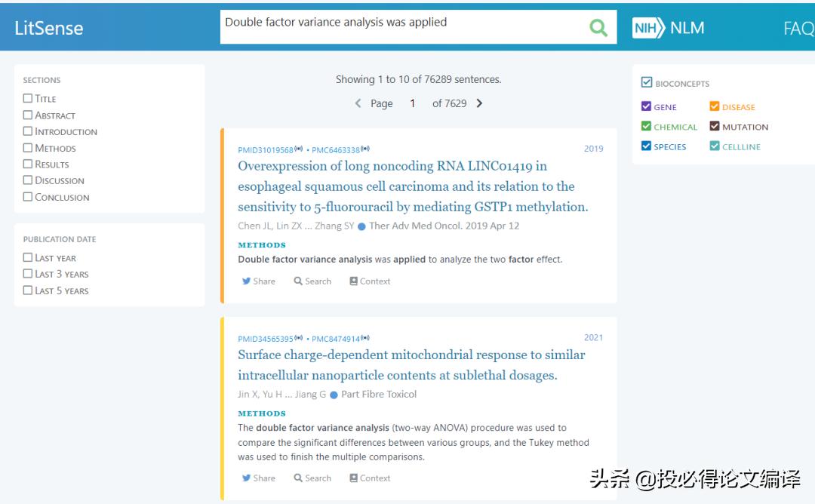Go to the next results page
This screenshot has height=504, width=815.
pyautogui.click(x=479, y=103)
